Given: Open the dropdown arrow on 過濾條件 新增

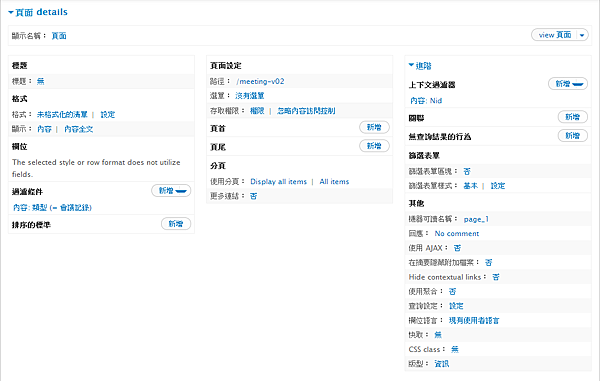Looking at the screenshot, I should point(181,190).
